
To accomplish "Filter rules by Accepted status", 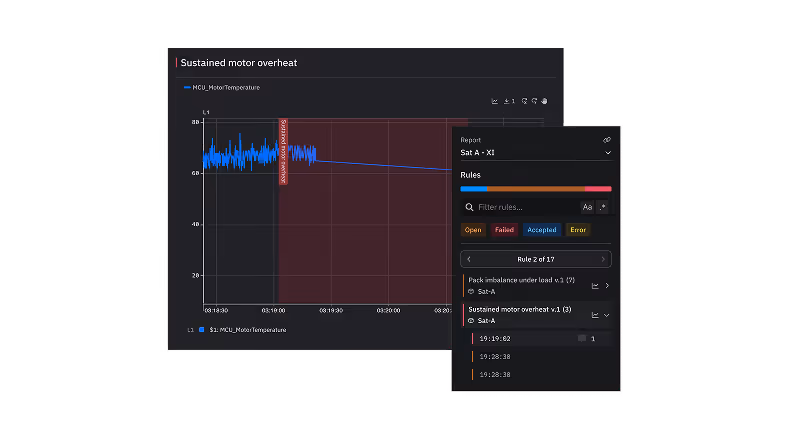I will coord(541,230).
